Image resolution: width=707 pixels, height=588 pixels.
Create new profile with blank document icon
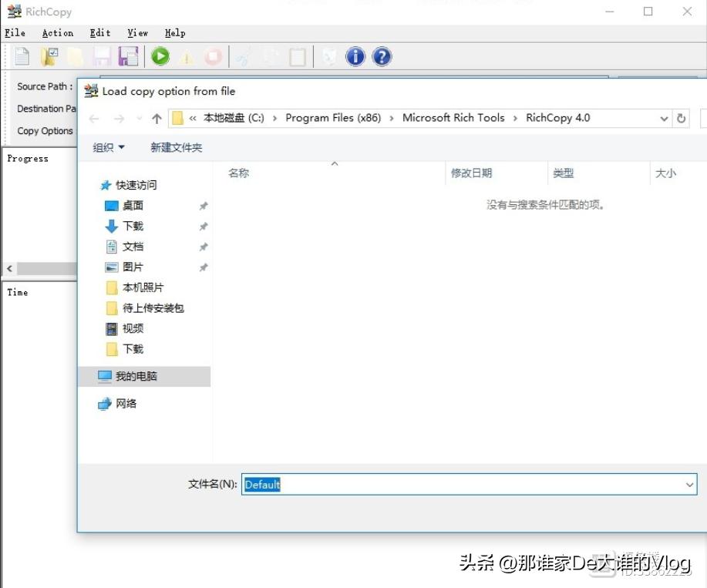(x=21, y=56)
